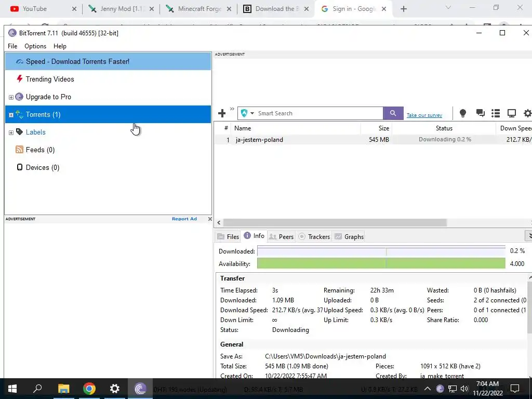Click the list view icon in the toolbar
The image size is (532, 399).
coord(496,113)
